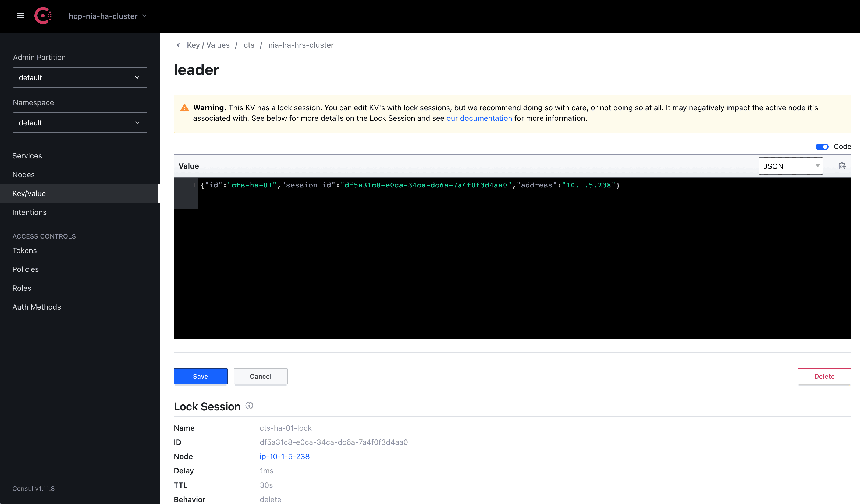The image size is (860, 504).
Task: Navigate to the Tokens page
Action: click(x=24, y=250)
